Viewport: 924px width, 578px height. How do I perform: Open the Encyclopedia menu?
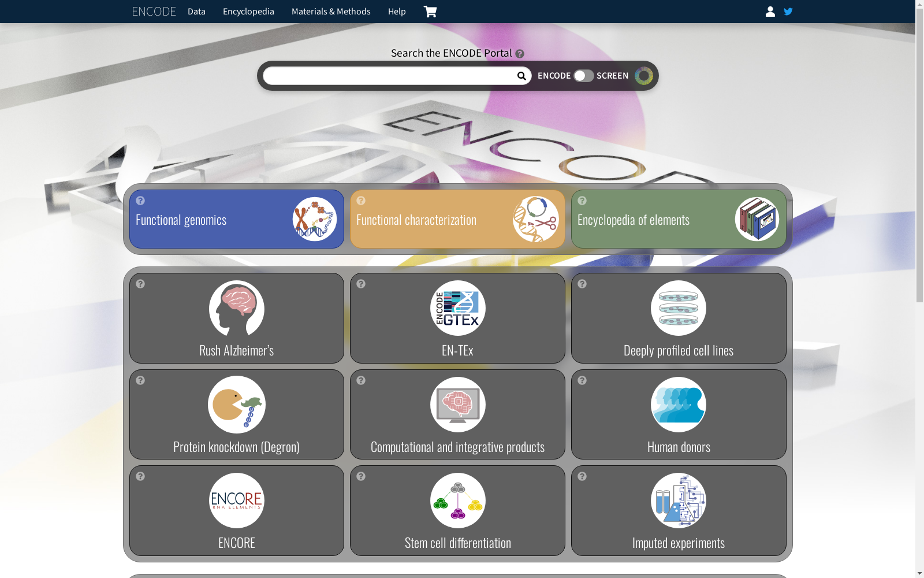[x=248, y=12]
